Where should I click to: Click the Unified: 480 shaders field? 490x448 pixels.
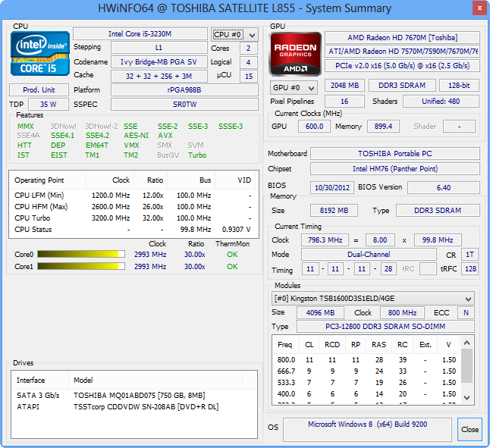pos(441,101)
